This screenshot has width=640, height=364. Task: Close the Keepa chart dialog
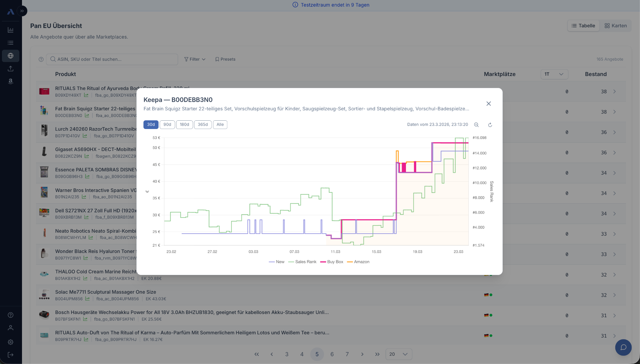tap(488, 104)
